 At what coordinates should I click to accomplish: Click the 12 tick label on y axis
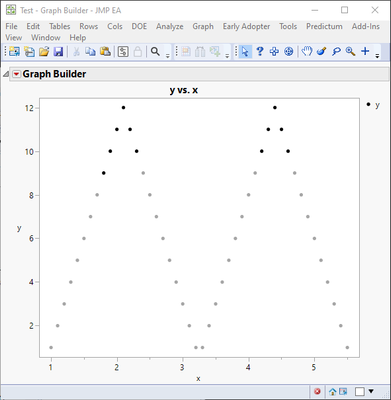pos(29,108)
